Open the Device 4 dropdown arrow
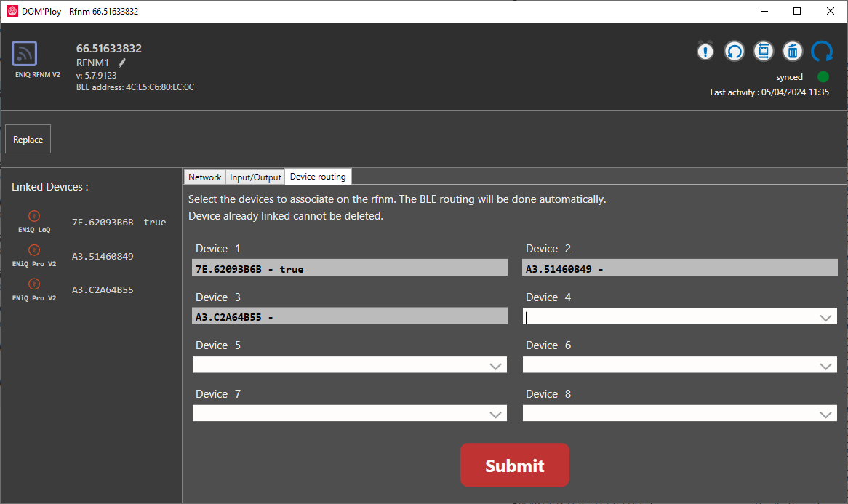Viewport: 848px width, 504px height. pos(825,317)
